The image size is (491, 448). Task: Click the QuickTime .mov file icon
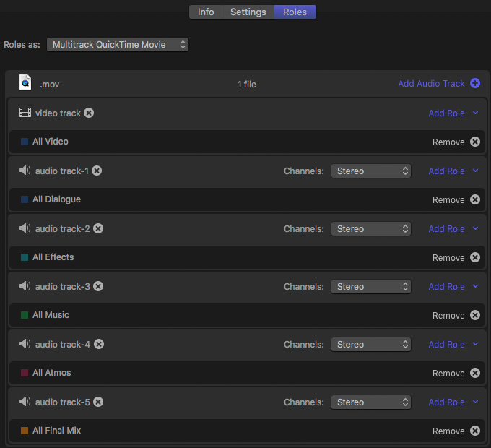point(25,82)
